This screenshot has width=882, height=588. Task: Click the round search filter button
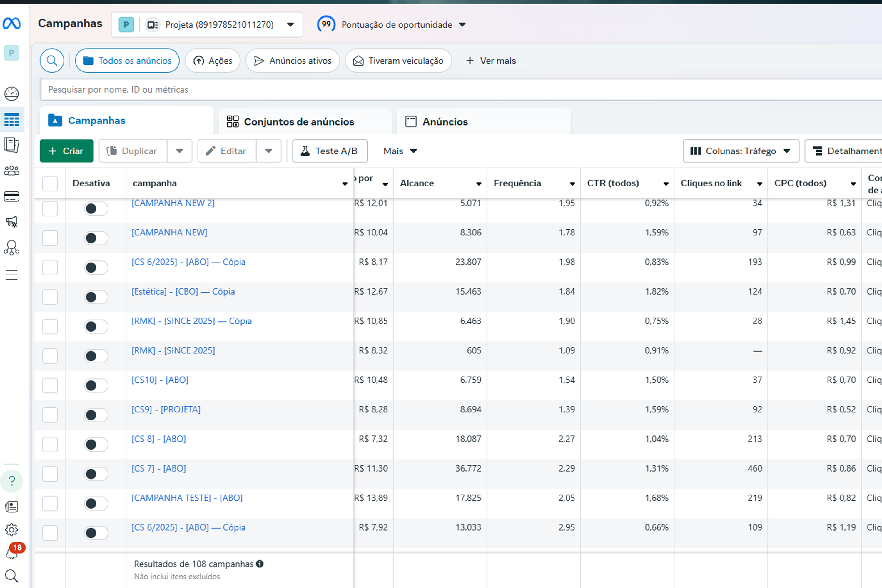click(x=52, y=61)
